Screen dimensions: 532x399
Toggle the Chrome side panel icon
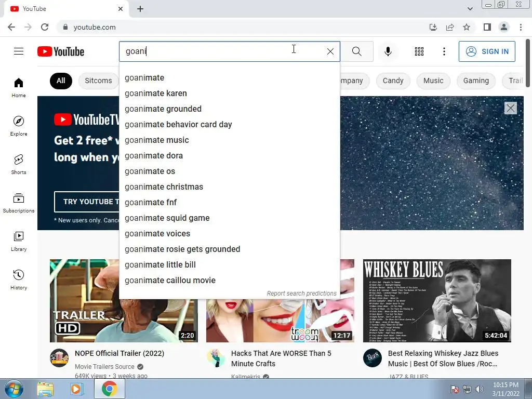[487, 27]
